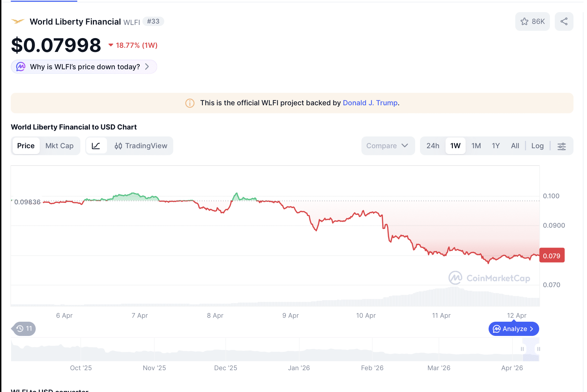Show the All time range
Image resolution: width=587 pixels, height=392 pixels.
515,146
